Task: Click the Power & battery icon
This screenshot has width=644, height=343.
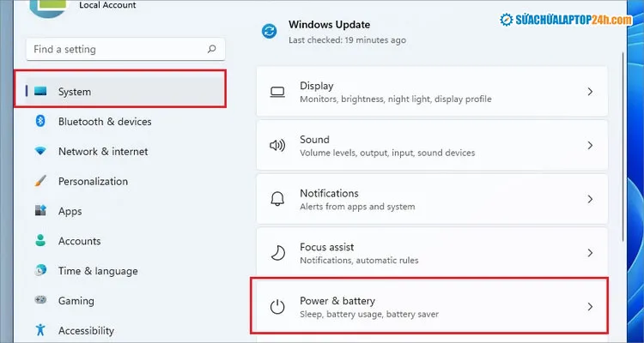Action: tap(277, 307)
